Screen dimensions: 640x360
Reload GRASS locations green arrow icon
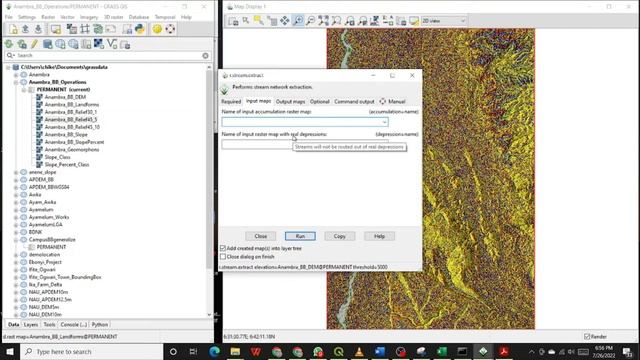click(x=9, y=44)
